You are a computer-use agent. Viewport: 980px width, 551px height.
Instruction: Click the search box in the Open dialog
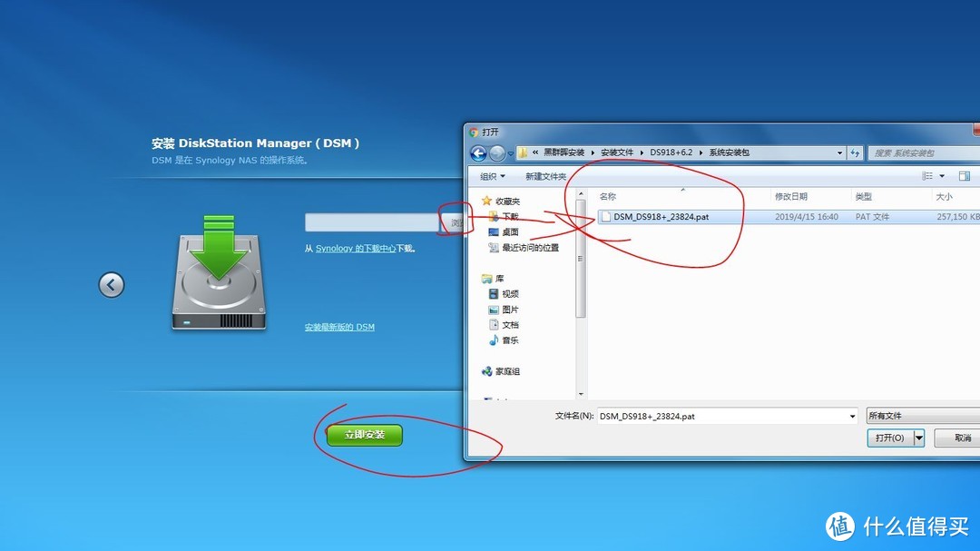tap(924, 153)
